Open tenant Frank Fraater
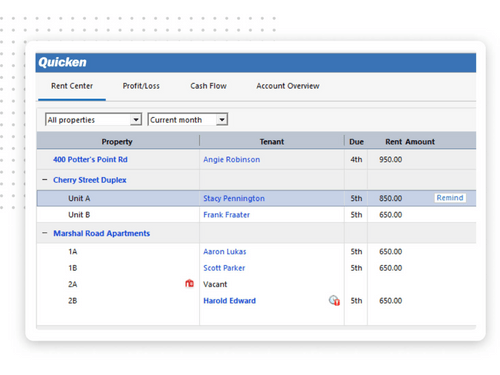This screenshot has width=500, height=375. coord(226,215)
